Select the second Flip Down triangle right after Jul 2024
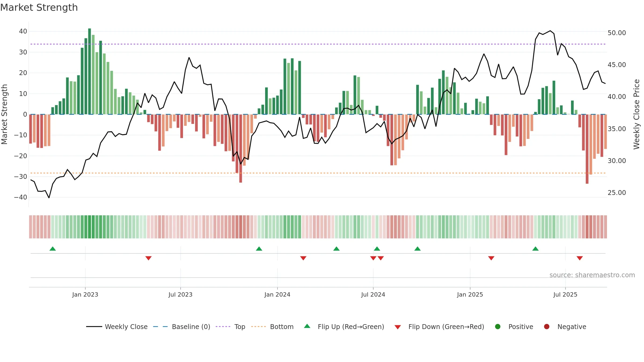Screen dimensions: 644x362 point(381,258)
